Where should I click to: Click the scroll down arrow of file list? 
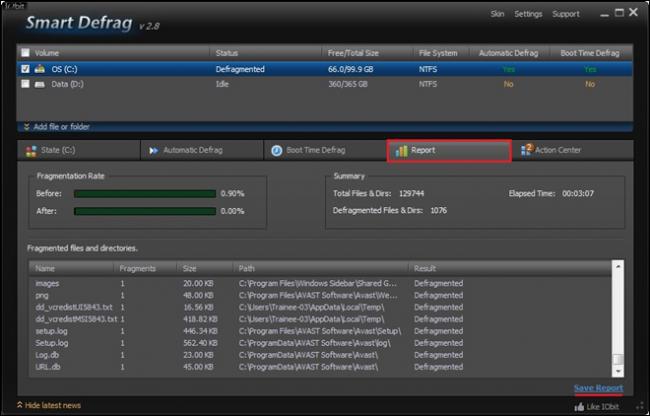618,371
